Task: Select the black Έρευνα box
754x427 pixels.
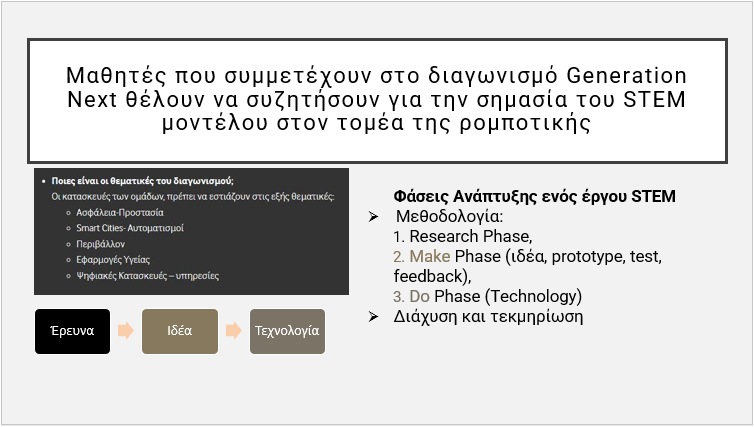Action: coord(72,331)
